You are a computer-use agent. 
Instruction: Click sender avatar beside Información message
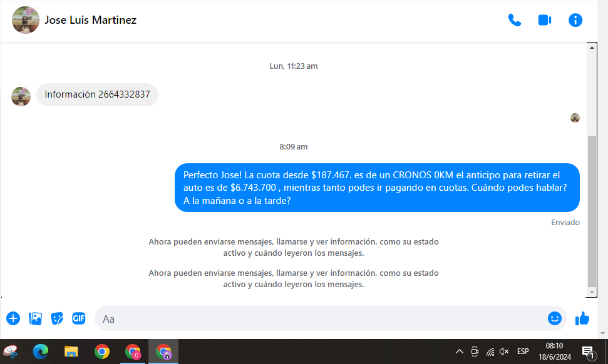pyautogui.click(x=21, y=96)
